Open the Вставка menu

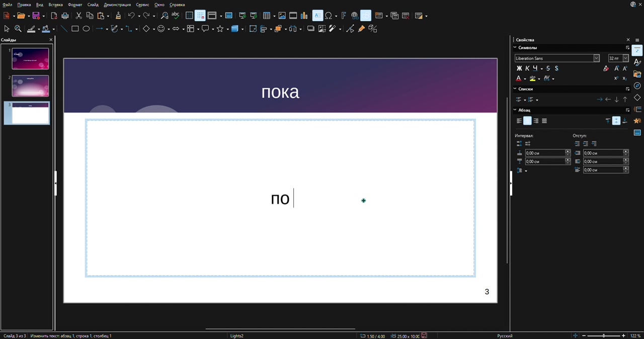55,5
